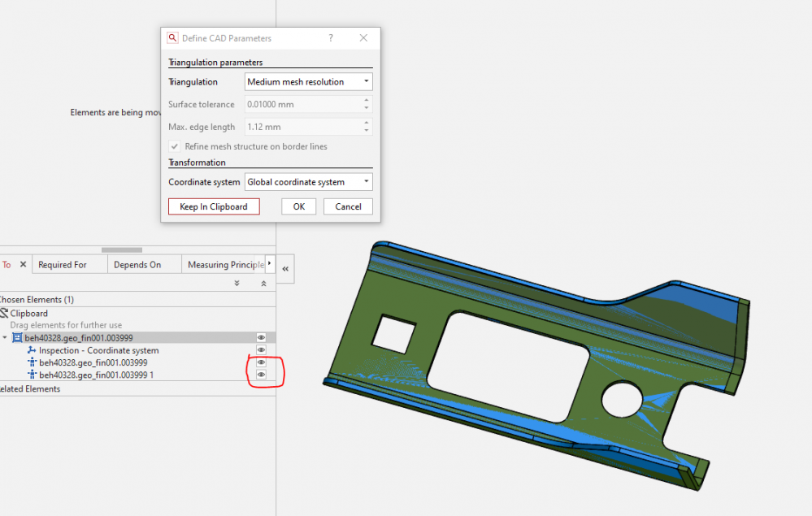Click the Inspection coordinate system axis icon
Viewport: 812px width, 516px height.
click(33, 350)
